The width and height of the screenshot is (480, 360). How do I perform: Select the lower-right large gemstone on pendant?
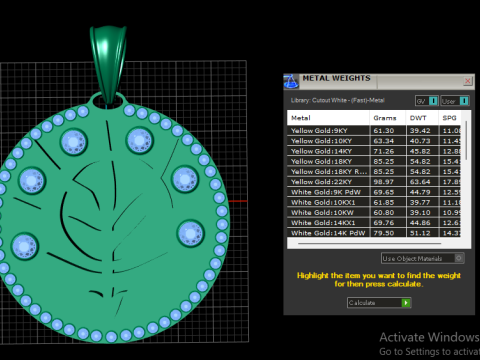(190, 233)
